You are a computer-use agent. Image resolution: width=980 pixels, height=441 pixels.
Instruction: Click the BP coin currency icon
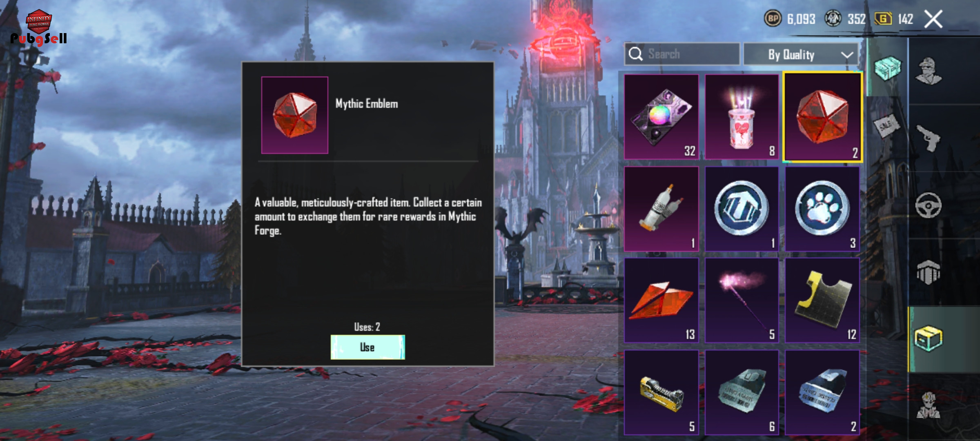pos(772,19)
